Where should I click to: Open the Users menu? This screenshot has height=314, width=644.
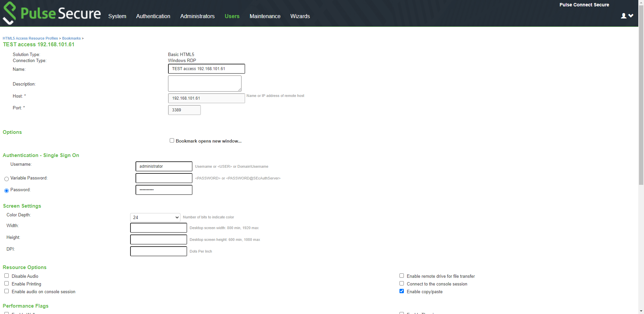pos(232,16)
